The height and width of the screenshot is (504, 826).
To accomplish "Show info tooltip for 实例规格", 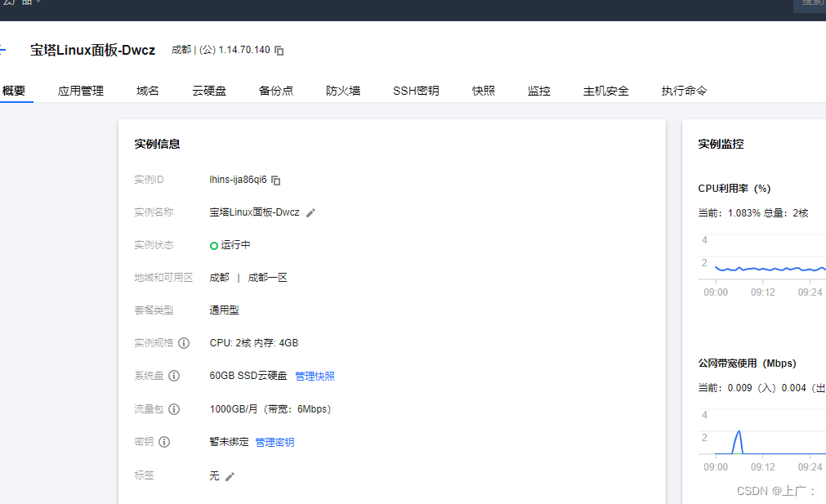I will [184, 343].
